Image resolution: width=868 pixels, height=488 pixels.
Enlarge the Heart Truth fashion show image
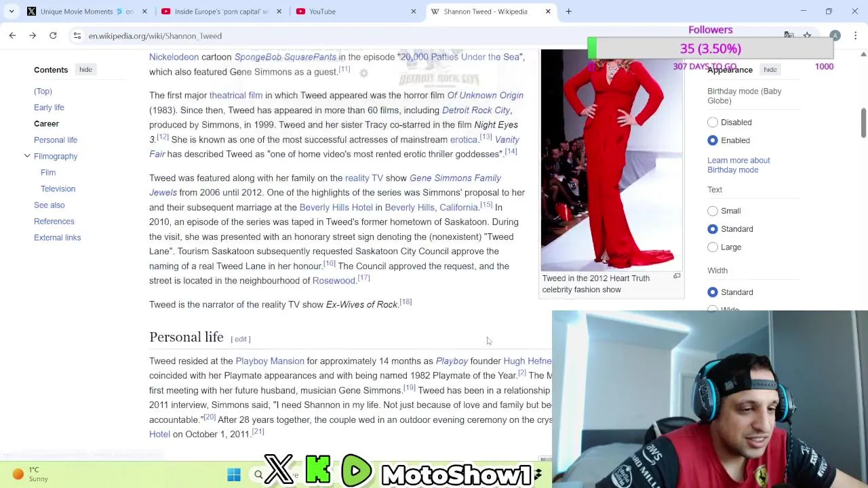pyautogui.click(x=677, y=277)
